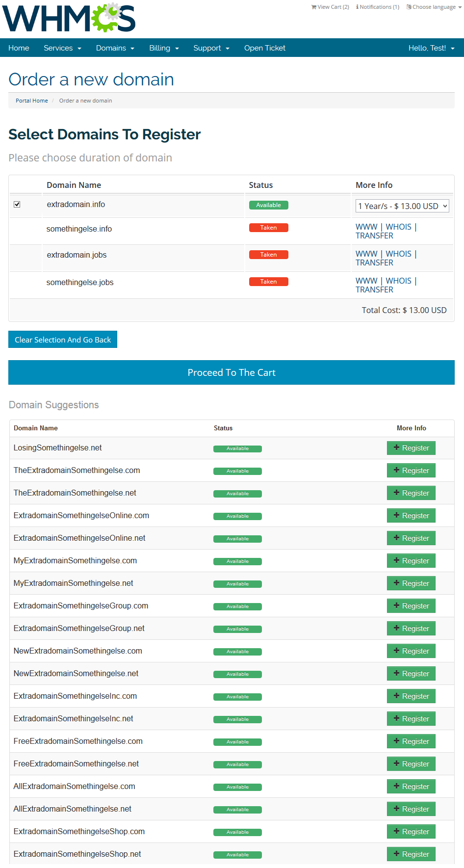Register ExtradomainSomethingelseGroup.net
The image size is (464, 868).
411,629
